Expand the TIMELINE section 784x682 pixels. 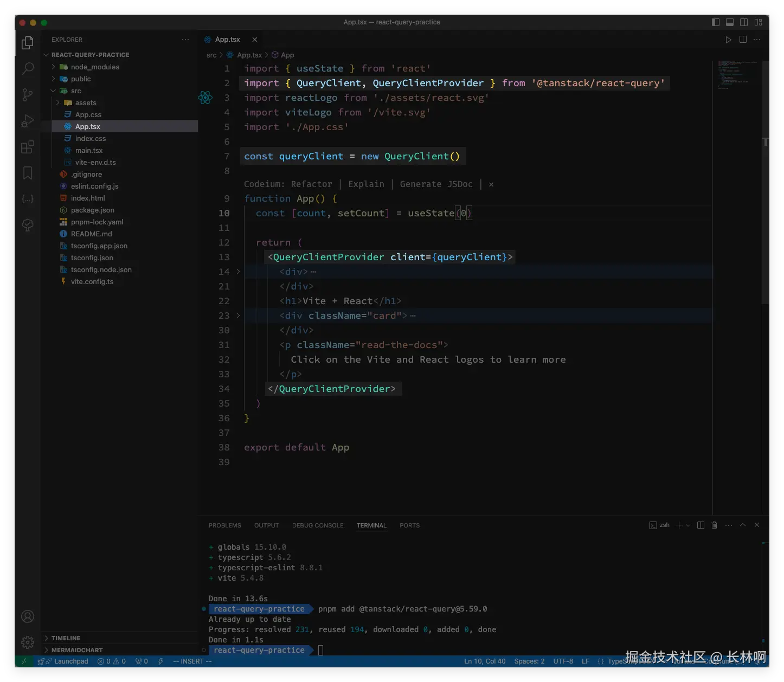pyautogui.click(x=66, y=638)
